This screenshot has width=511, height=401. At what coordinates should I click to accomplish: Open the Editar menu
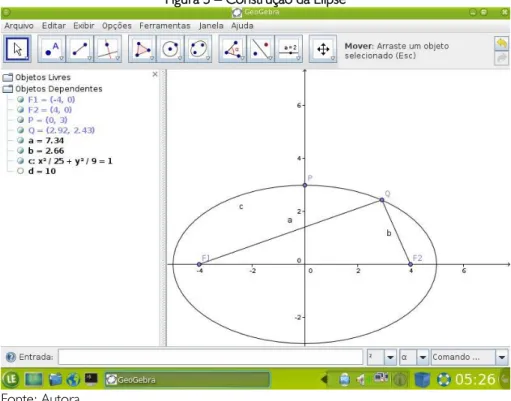[54, 26]
